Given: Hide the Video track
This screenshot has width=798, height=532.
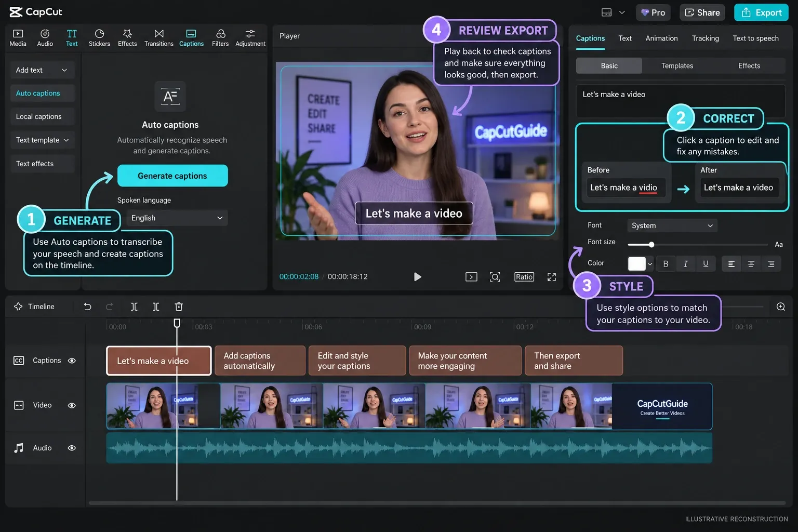Looking at the screenshot, I should coord(72,405).
